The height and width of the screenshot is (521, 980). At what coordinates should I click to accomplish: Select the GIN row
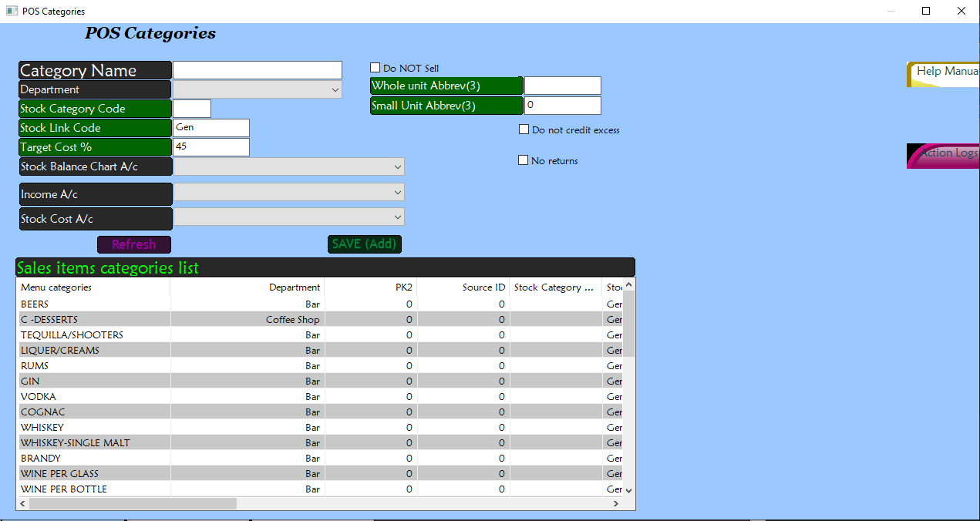point(319,382)
